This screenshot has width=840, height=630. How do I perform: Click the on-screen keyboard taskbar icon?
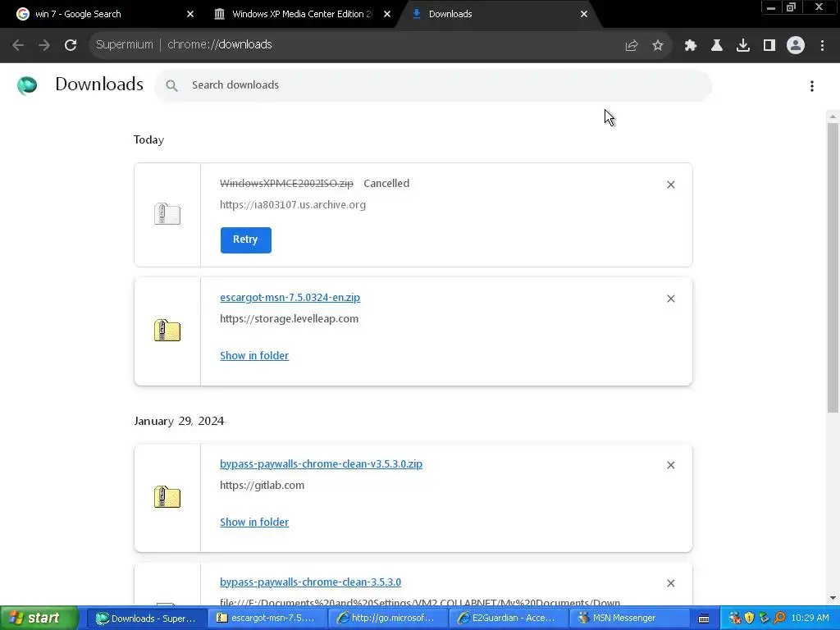tap(704, 619)
